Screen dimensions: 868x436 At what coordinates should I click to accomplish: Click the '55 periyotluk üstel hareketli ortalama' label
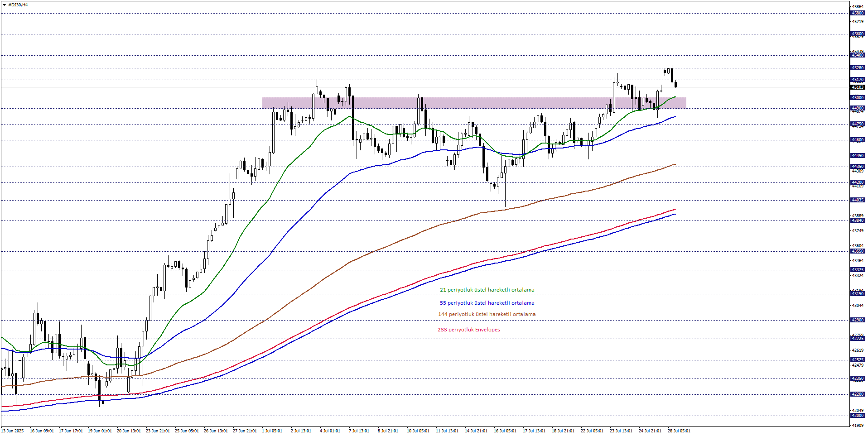tap(487, 303)
